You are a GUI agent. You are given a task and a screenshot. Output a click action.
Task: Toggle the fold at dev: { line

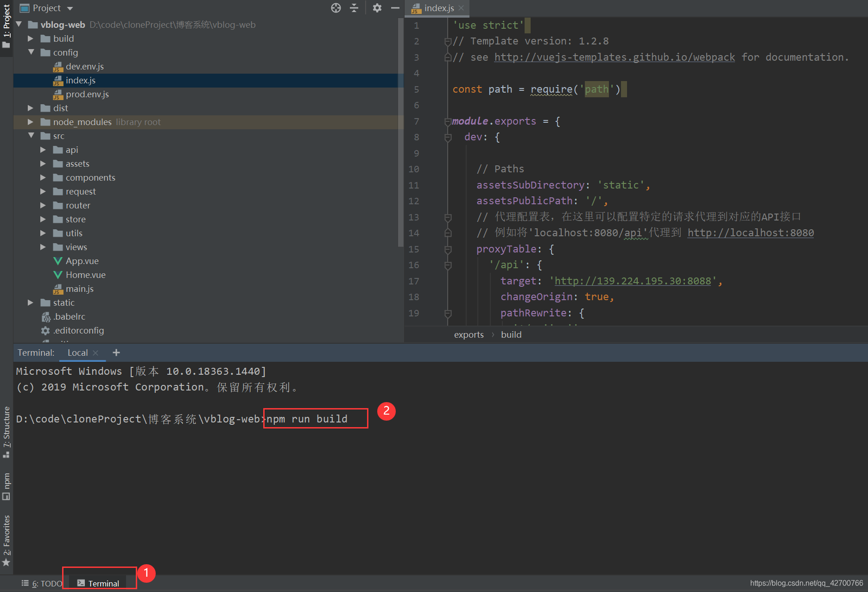448,138
